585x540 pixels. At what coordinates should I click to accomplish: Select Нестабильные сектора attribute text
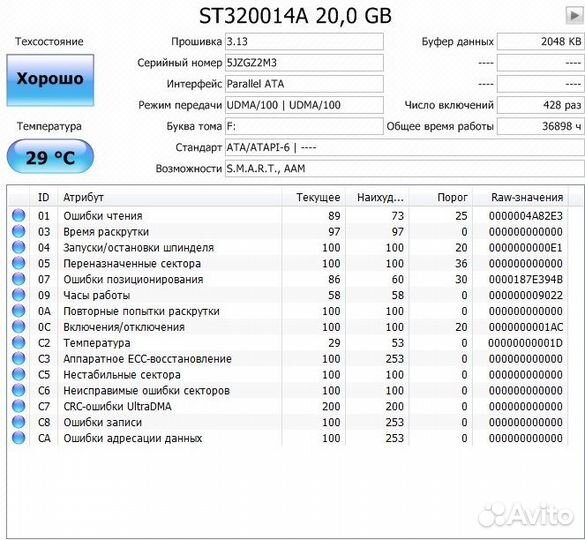point(122,375)
